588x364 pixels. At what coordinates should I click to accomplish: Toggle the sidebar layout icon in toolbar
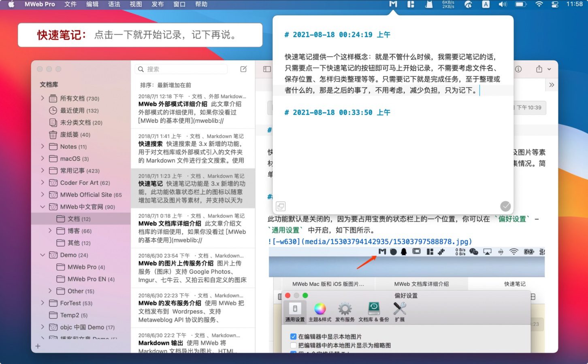coord(267,69)
